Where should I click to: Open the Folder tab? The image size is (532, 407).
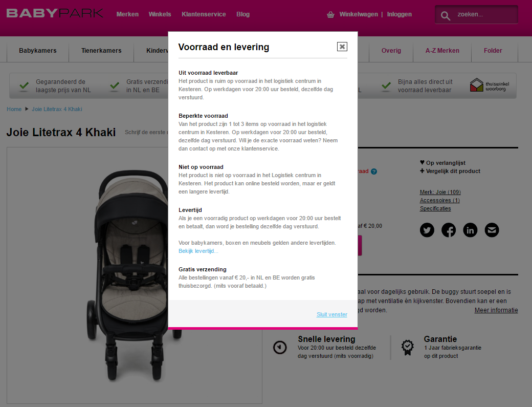(x=493, y=51)
